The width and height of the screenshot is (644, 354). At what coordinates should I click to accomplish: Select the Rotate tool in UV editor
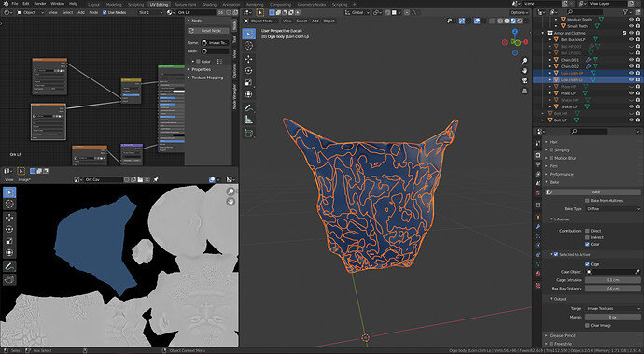click(9, 230)
